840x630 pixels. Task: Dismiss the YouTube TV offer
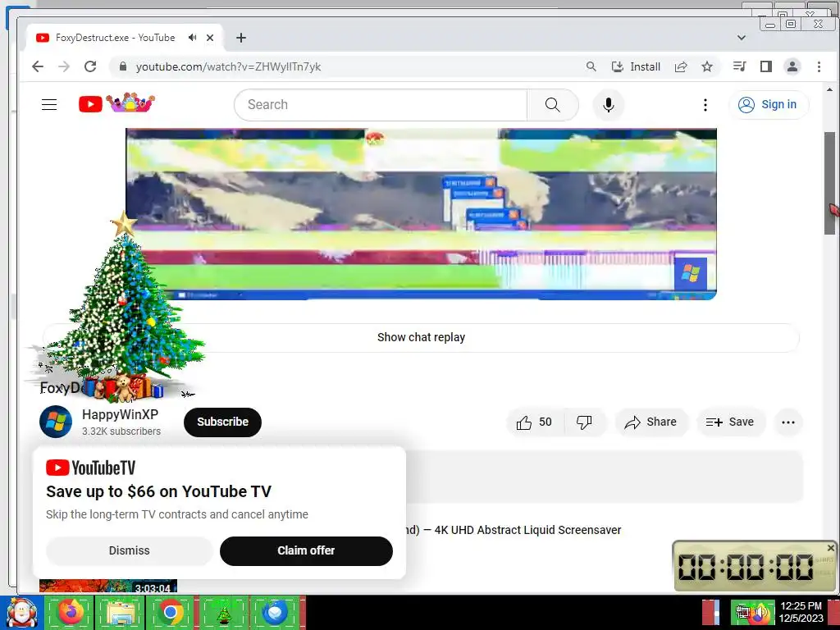[x=129, y=550]
